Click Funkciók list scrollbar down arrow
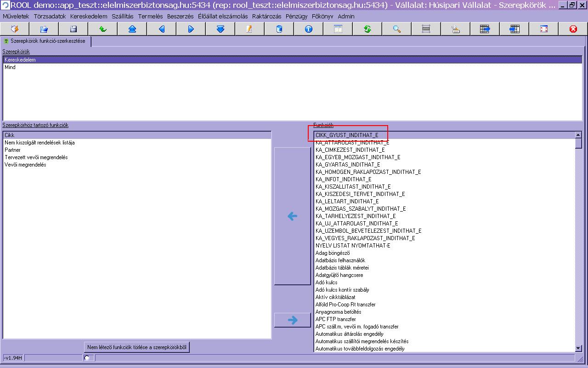Screen dimensions: 588x368 [x=578, y=349]
